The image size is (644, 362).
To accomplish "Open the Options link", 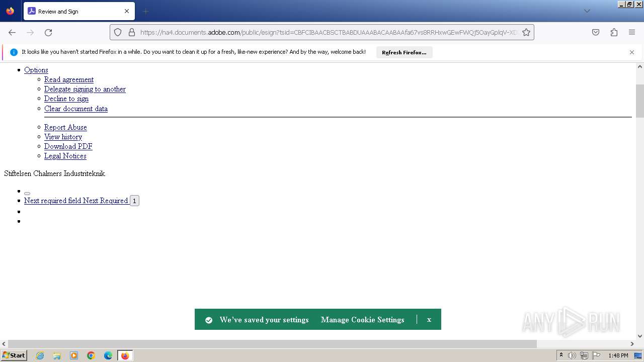I will (36, 70).
